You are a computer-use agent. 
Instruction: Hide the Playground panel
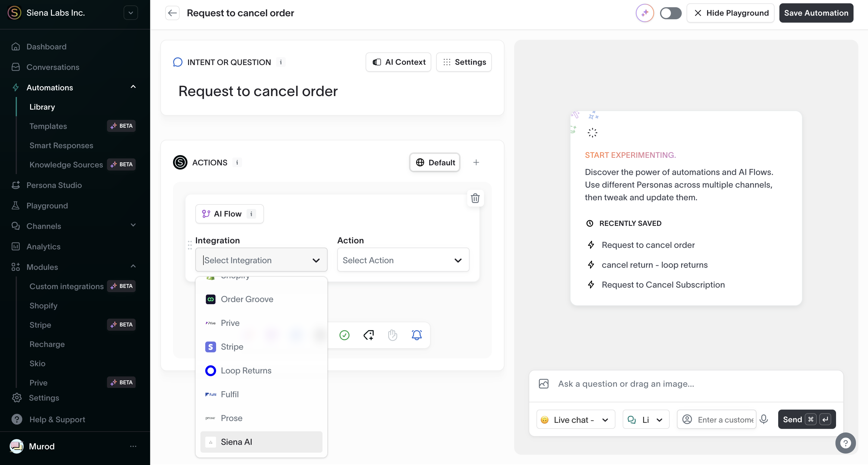click(x=730, y=13)
